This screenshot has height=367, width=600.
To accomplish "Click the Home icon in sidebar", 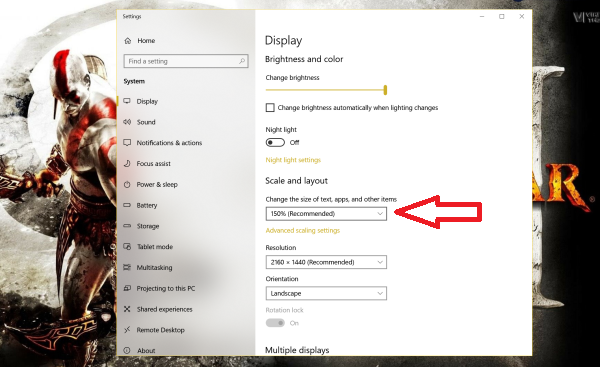I will 128,41.
